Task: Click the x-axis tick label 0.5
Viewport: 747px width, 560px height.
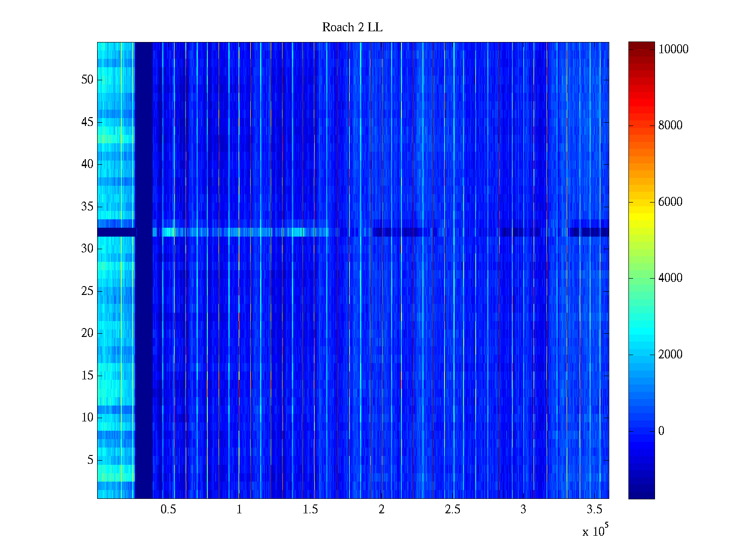Action: [x=168, y=510]
